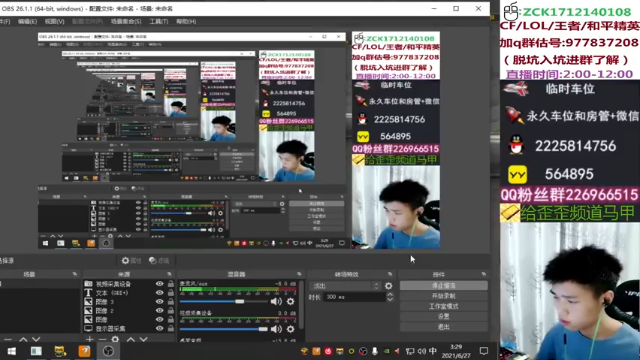Mute the mic/Aux speaker icon
Screen dimensions: 640x360
coord(276,302)
